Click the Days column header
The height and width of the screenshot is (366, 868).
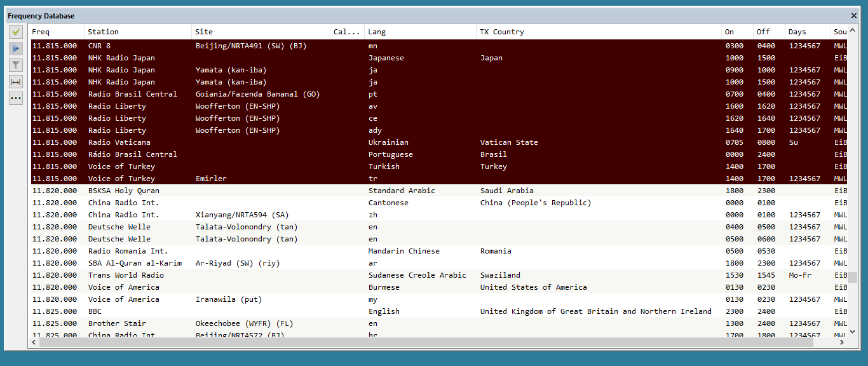point(807,32)
